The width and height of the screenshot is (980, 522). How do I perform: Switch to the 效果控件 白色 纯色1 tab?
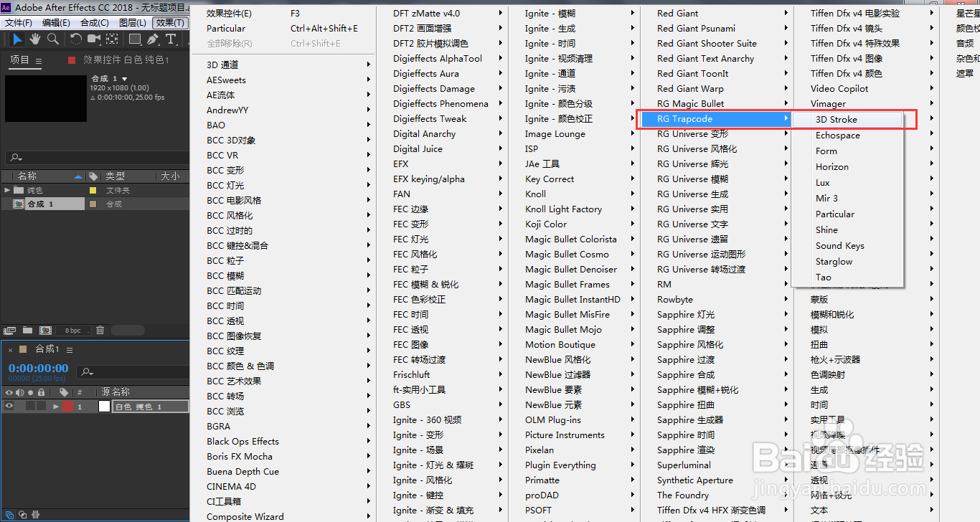(x=126, y=60)
